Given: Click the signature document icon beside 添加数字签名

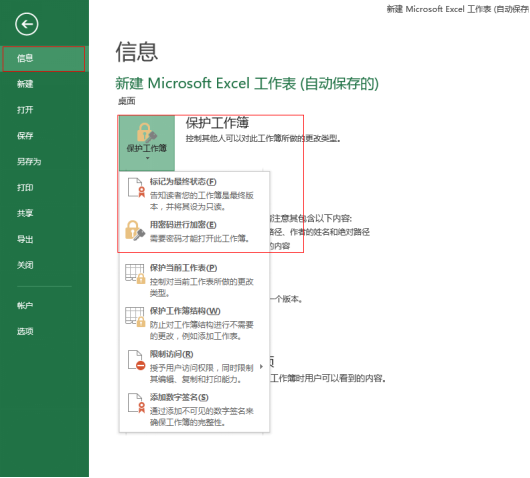Looking at the screenshot, I should pyautogui.click(x=137, y=403).
